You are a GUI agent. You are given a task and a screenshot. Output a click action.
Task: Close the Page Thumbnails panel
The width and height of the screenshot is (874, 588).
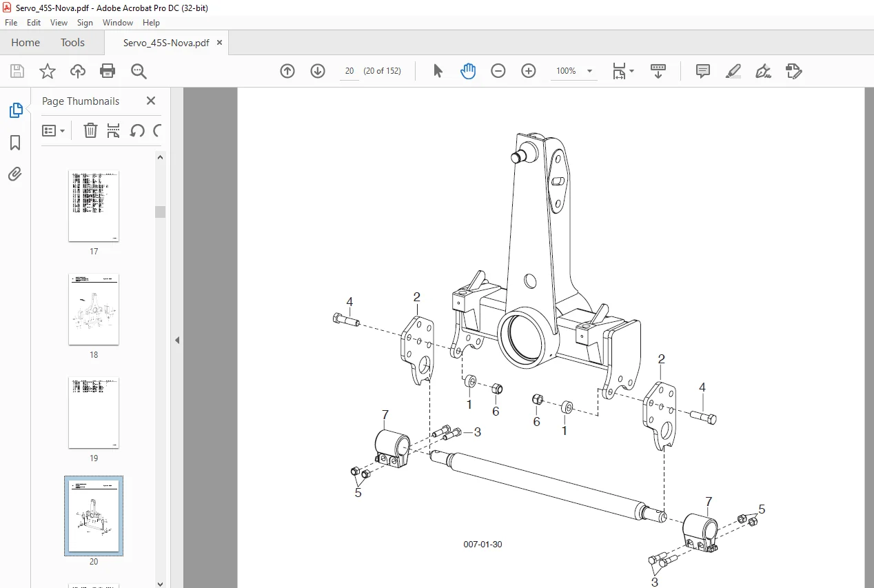151,101
